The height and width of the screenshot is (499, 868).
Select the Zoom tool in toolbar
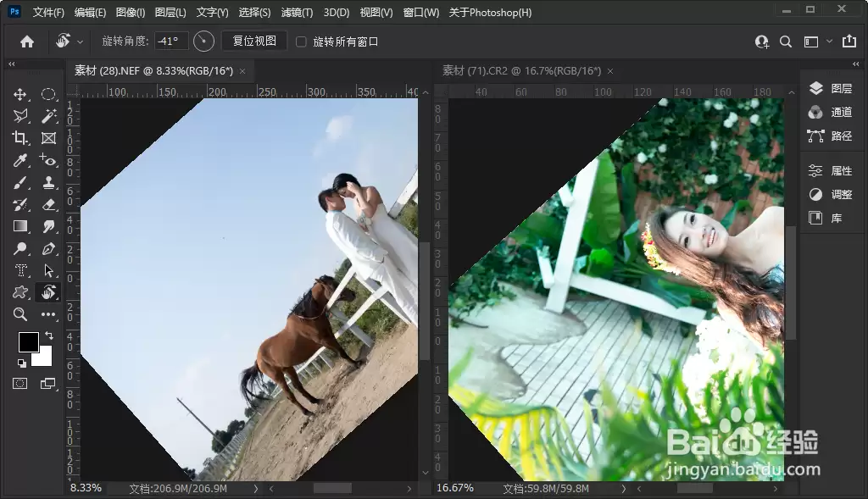pyautogui.click(x=20, y=314)
